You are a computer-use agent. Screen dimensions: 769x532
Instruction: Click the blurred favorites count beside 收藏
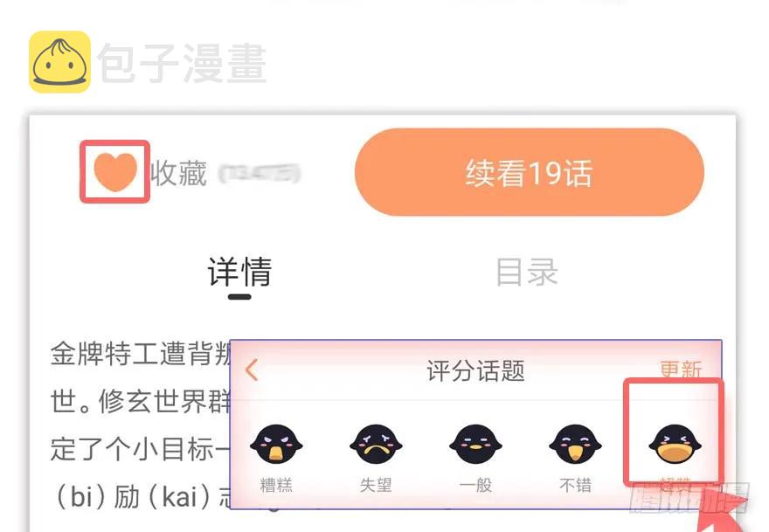click(259, 174)
